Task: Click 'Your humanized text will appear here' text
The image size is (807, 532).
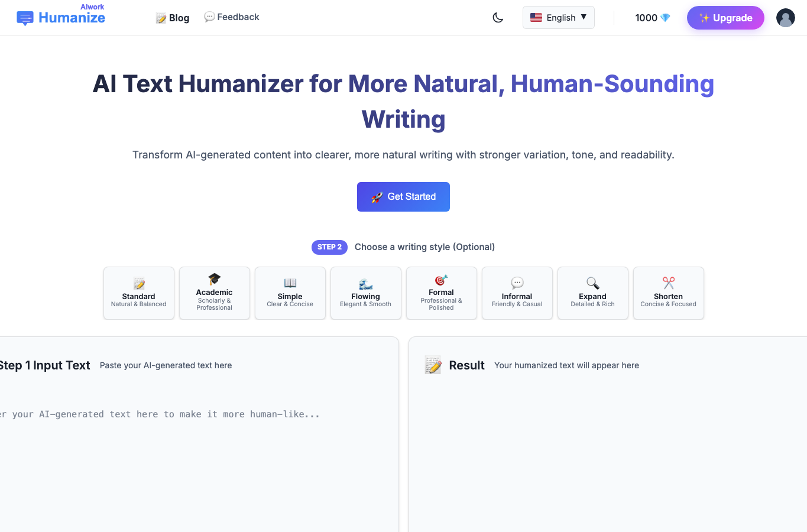Action: tap(566, 365)
